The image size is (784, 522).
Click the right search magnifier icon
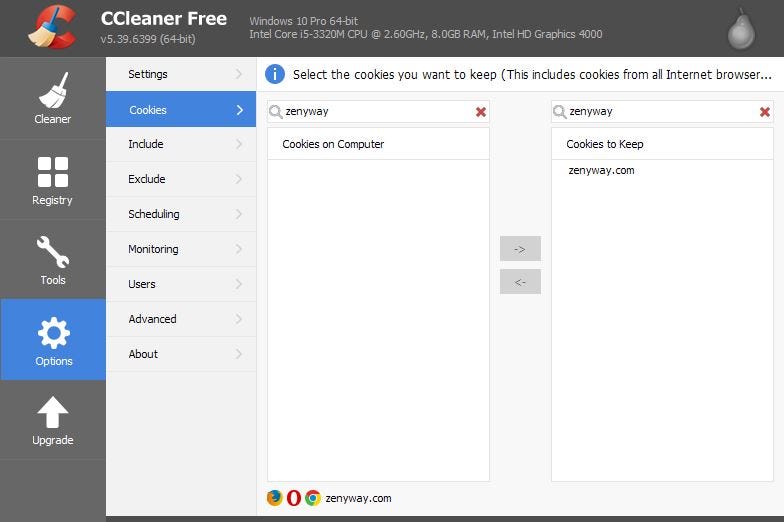(x=560, y=112)
